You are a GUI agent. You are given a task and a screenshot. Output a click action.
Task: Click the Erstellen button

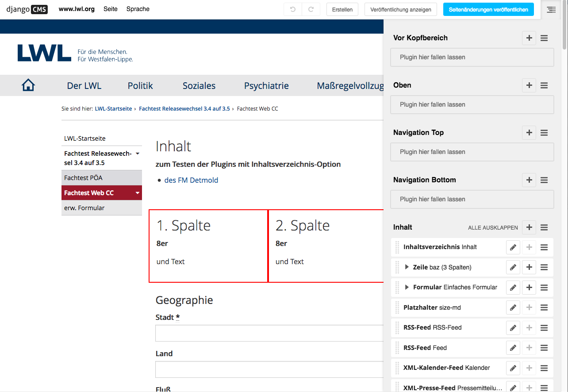[x=342, y=9]
